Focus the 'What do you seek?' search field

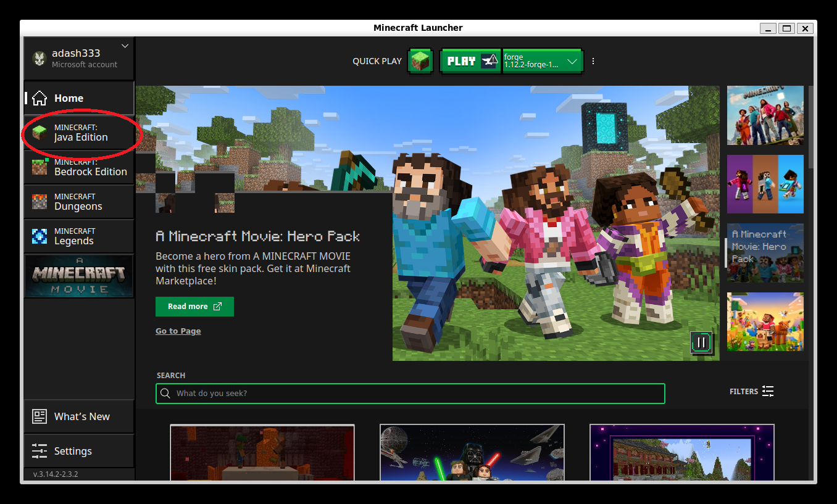point(410,394)
